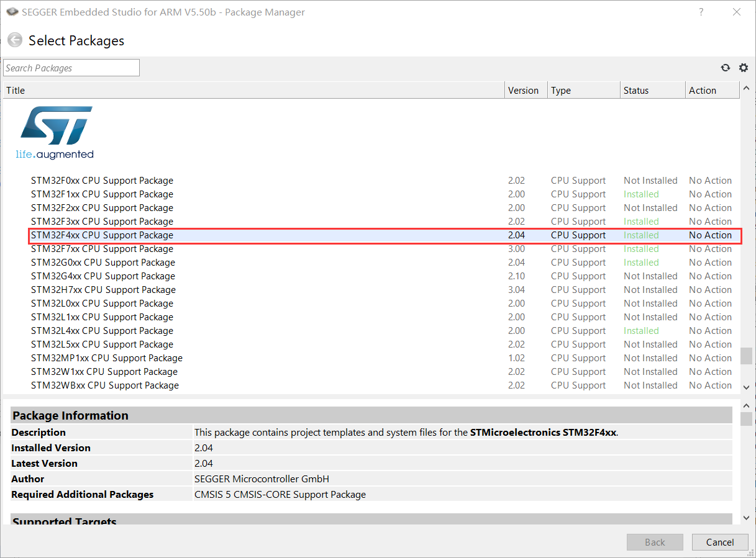
Task: Focus the Search Packages field
Action: click(x=71, y=68)
